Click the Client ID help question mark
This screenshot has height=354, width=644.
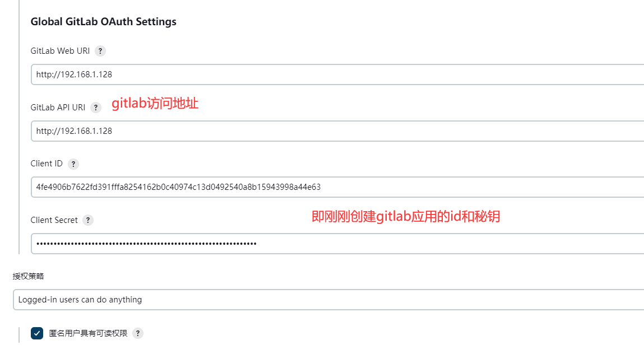pos(73,164)
